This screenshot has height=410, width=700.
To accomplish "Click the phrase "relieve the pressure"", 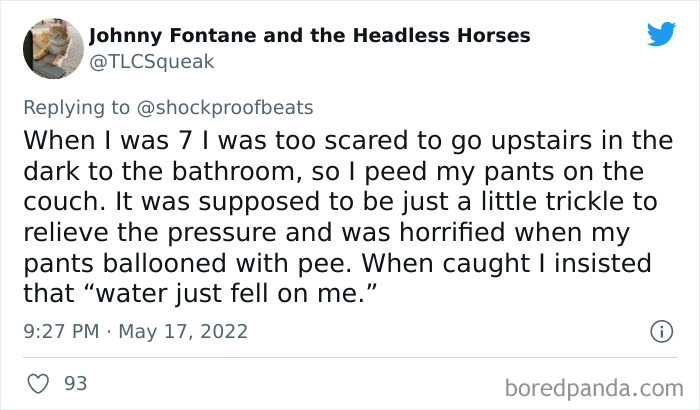I will (x=140, y=234).
